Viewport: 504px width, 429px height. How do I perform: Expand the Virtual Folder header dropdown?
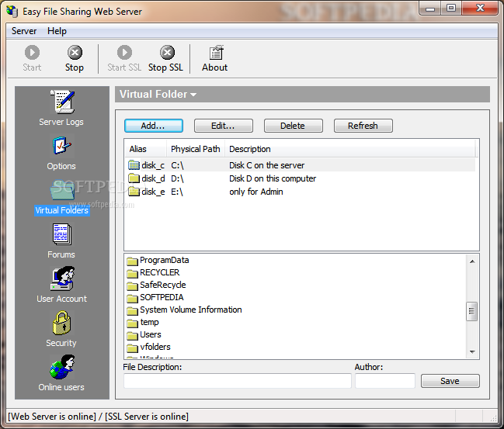(193, 95)
